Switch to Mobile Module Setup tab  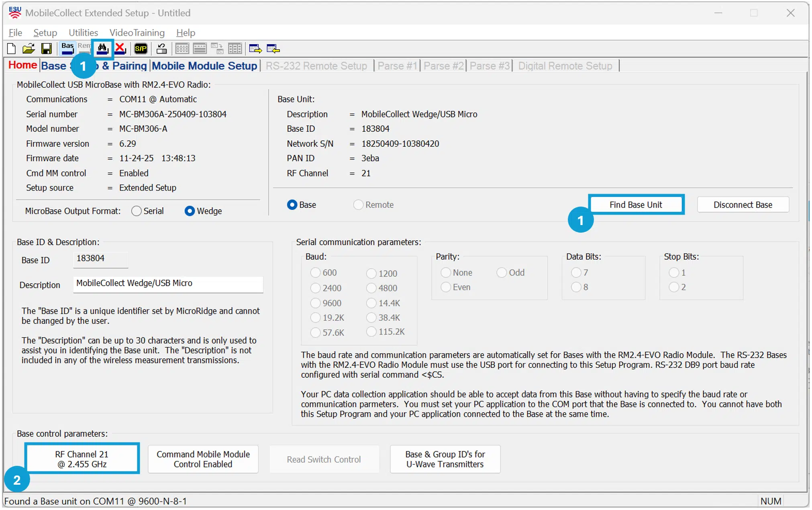coord(204,66)
